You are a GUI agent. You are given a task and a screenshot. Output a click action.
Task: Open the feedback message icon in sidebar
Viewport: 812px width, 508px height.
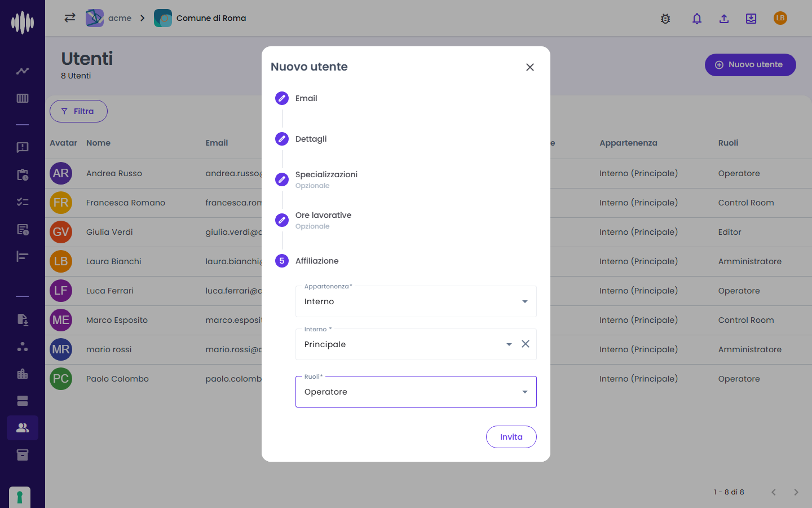(23, 147)
